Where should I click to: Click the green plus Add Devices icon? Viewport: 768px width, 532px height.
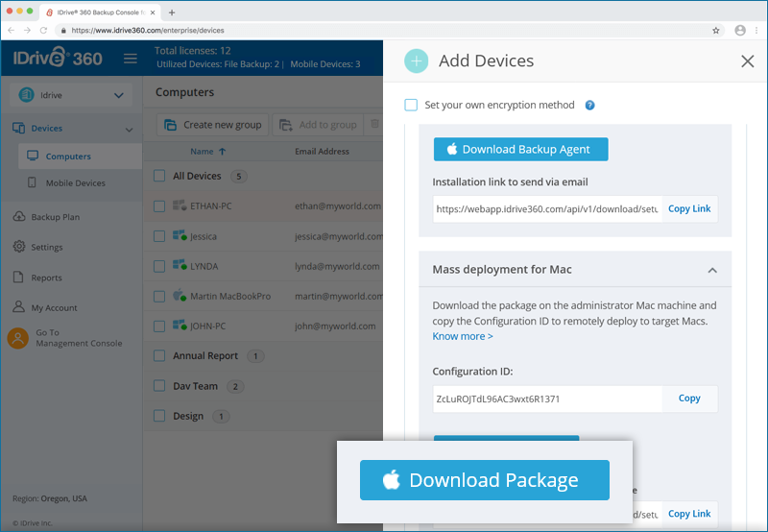417,60
